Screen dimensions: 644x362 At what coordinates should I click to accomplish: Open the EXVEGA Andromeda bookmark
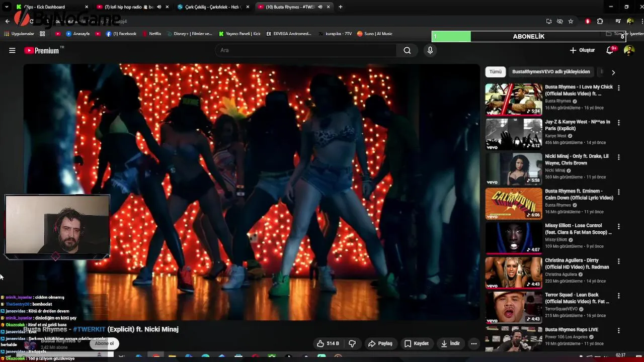tap(289, 34)
